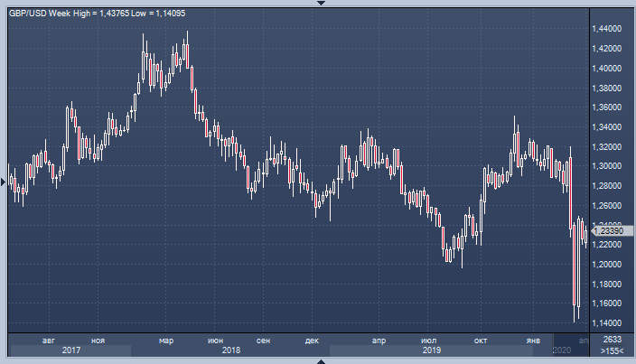Click the current price label 1,23390

click(x=606, y=232)
